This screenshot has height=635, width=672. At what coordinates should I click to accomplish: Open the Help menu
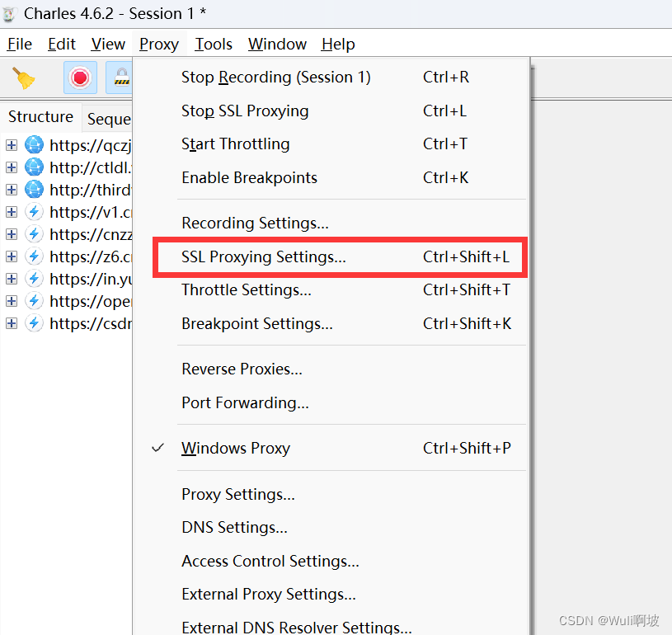(338, 45)
